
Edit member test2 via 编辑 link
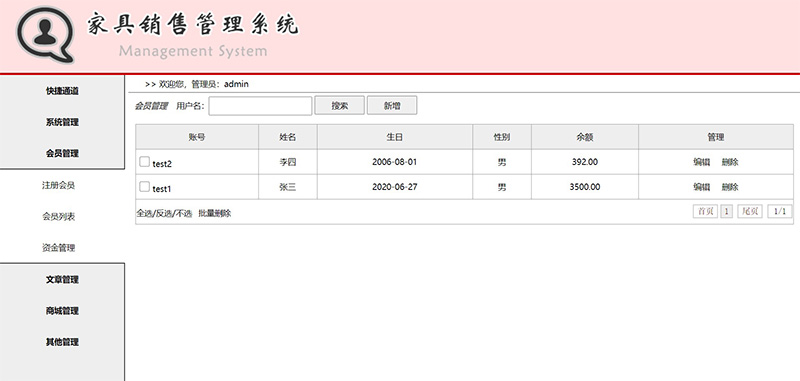click(702, 162)
